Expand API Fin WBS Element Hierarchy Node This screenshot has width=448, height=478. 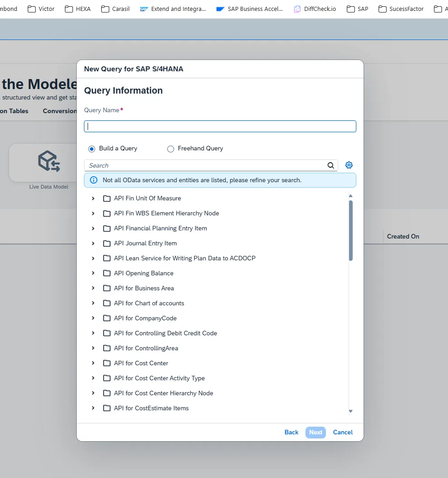[93, 214]
